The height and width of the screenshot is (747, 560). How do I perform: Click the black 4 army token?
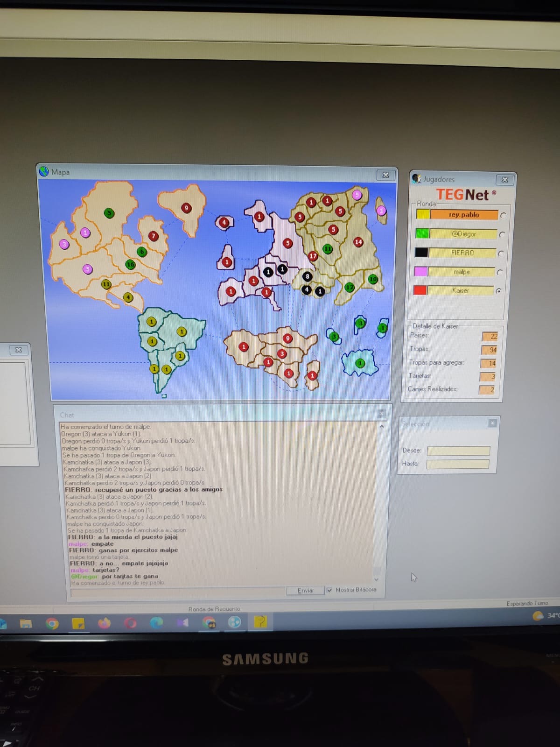[307, 290]
